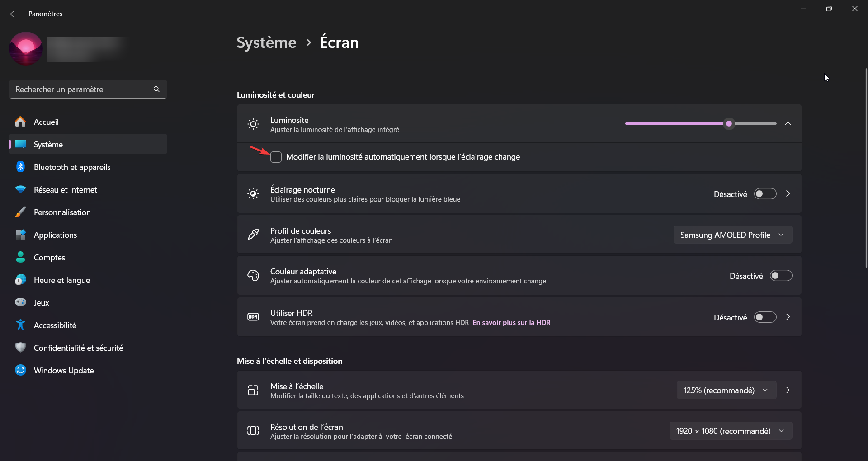Click the Personnalisation brush icon

coord(20,212)
